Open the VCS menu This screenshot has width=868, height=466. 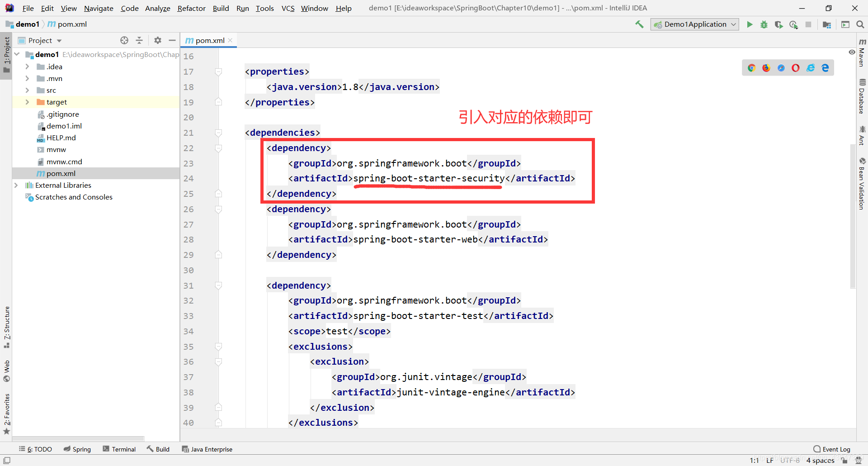[x=288, y=8]
